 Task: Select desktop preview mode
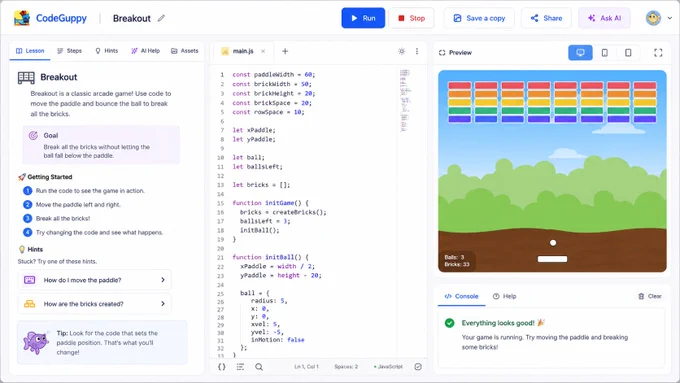pyautogui.click(x=580, y=52)
